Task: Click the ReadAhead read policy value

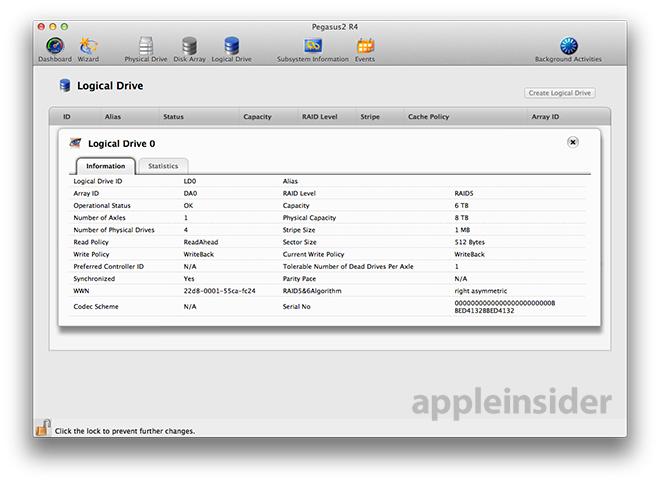Action: click(x=201, y=242)
